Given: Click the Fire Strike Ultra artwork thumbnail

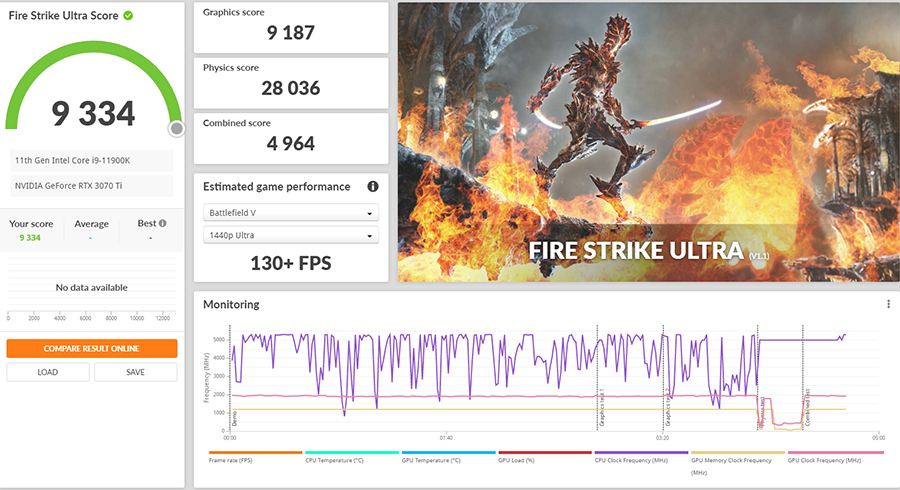Looking at the screenshot, I should coord(649,142).
